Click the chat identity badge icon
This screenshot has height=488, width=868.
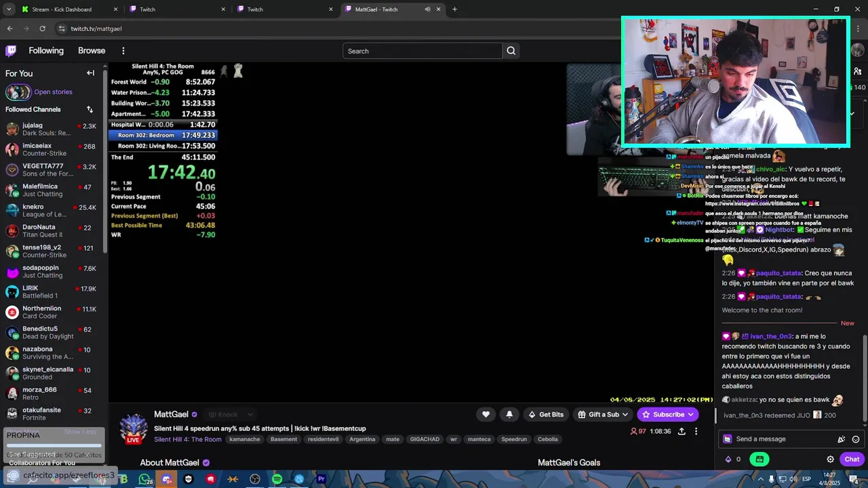coord(728,439)
